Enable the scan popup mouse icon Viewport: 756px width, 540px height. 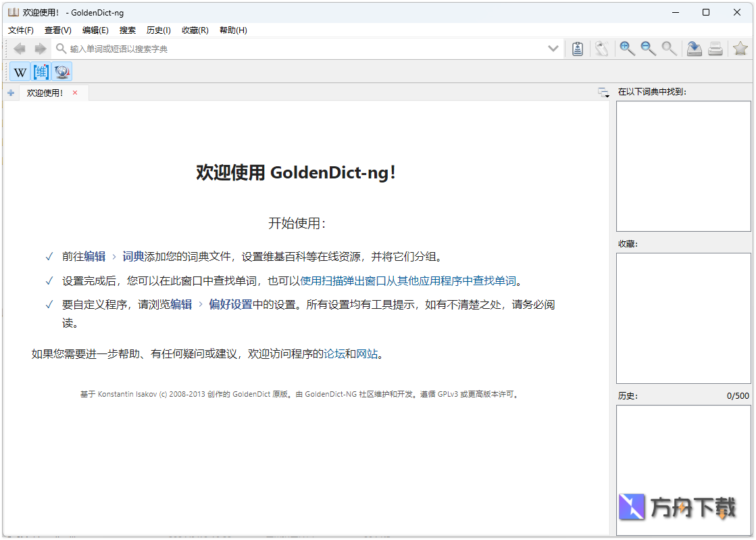(x=601, y=48)
